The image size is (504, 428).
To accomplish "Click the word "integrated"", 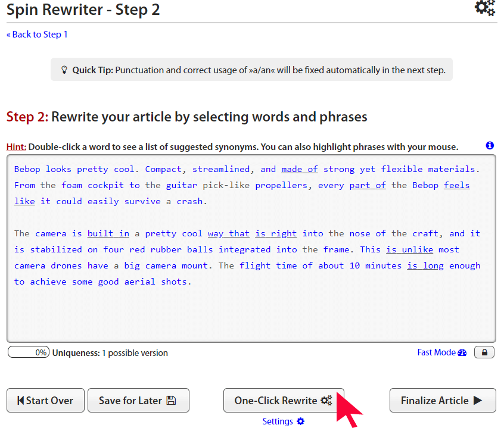I will pyautogui.click(x=244, y=249).
